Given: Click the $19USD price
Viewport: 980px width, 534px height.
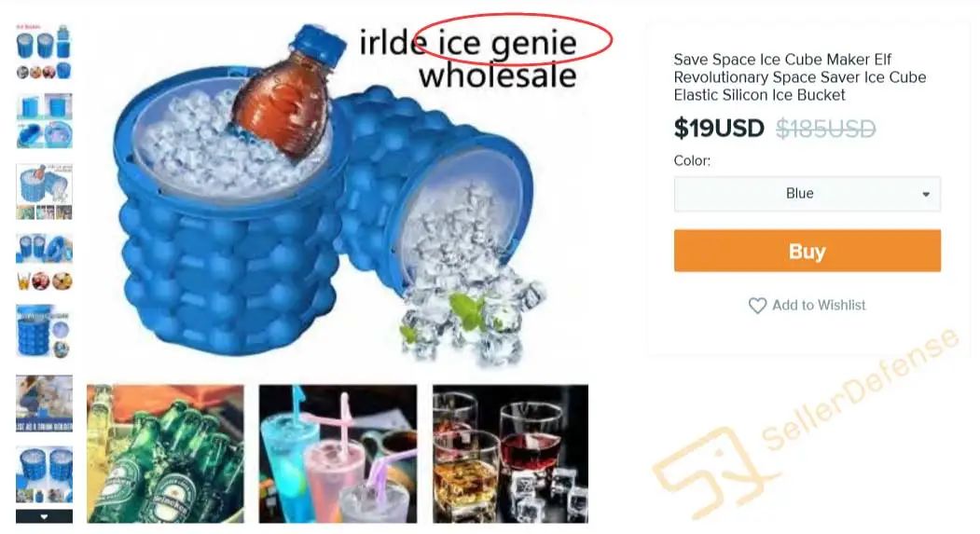Looking at the screenshot, I should click(719, 129).
